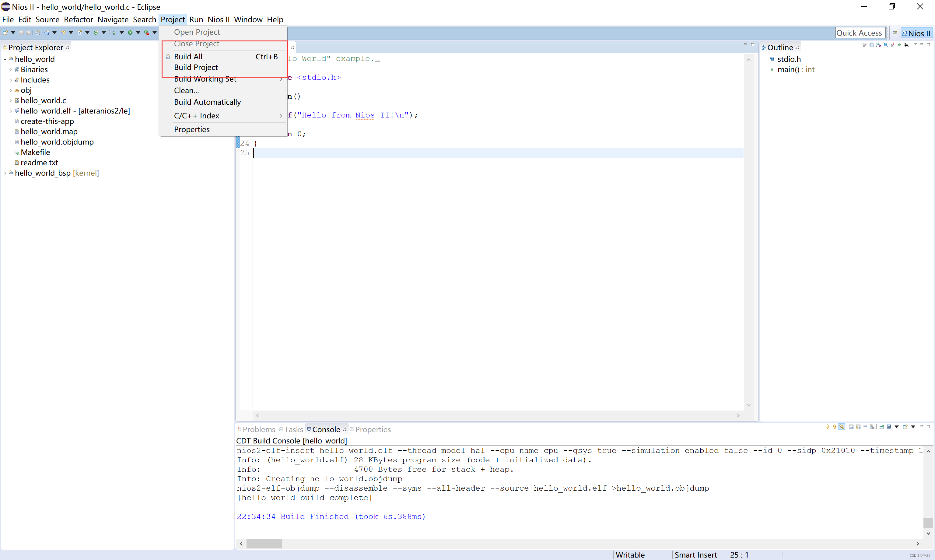Viewport: 935px width, 560px height.
Task: Expand the obj folder
Action: point(11,90)
